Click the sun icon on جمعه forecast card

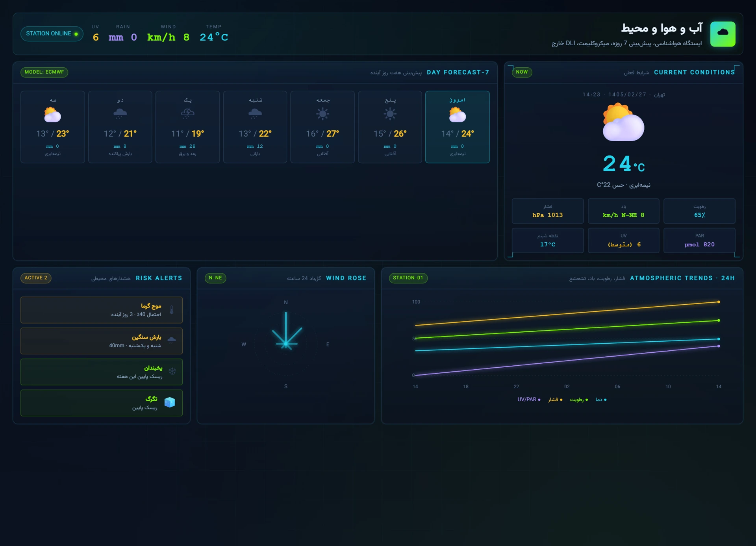tap(322, 114)
